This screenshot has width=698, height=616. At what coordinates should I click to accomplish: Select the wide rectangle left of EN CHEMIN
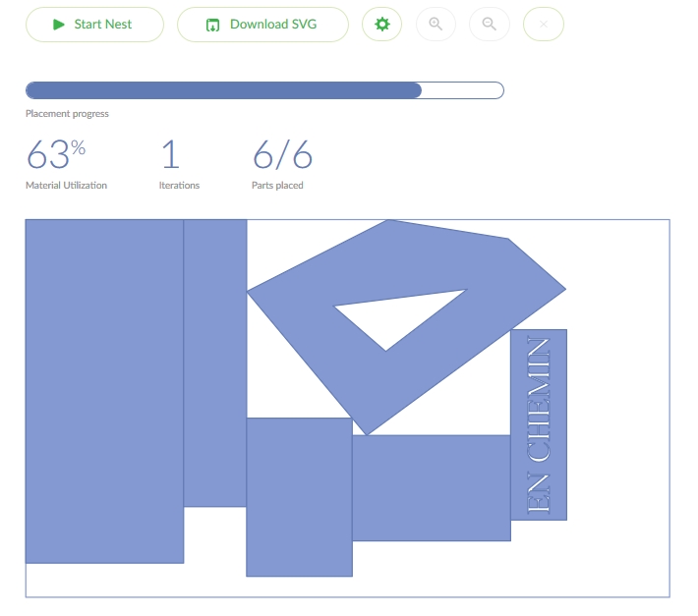click(x=431, y=487)
